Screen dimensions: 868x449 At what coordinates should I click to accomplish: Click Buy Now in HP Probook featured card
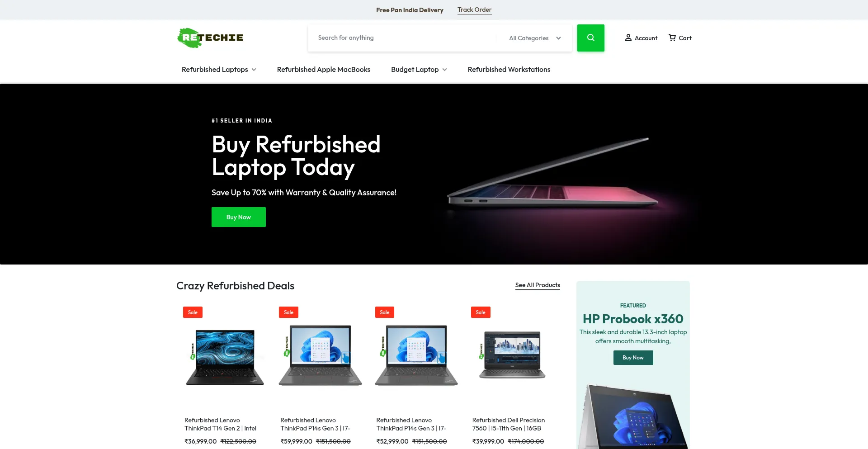point(633,358)
